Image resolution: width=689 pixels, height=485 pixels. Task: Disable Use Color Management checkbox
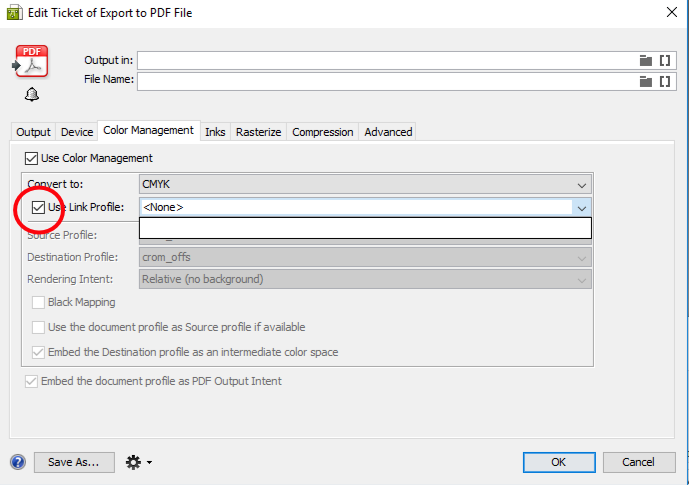tap(30, 158)
